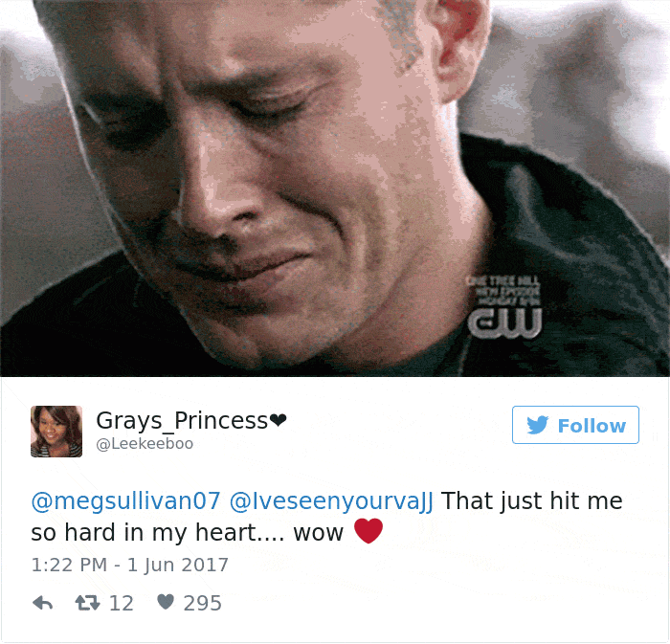Open the 1:22 PM - 1 Jun 2017 timestamp

pos(130,565)
